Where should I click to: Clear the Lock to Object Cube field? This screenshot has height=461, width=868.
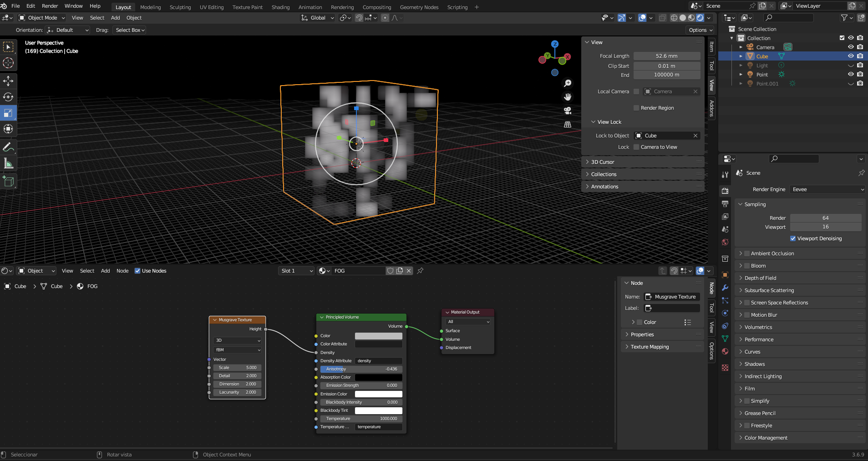pyautogui.click(x=695, y=136)
